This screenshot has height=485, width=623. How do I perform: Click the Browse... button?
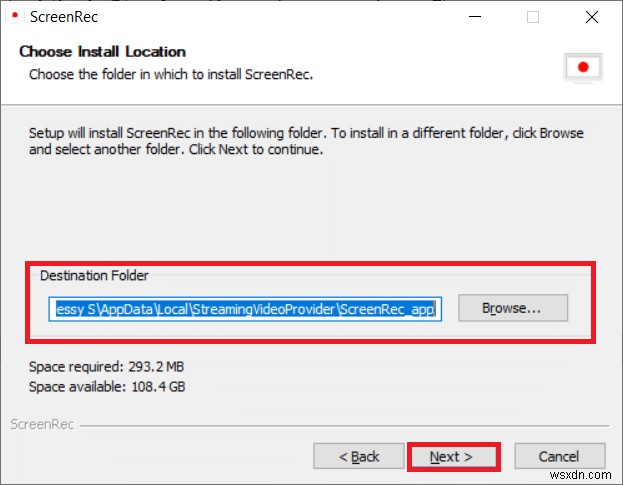[x=512, y=308]
